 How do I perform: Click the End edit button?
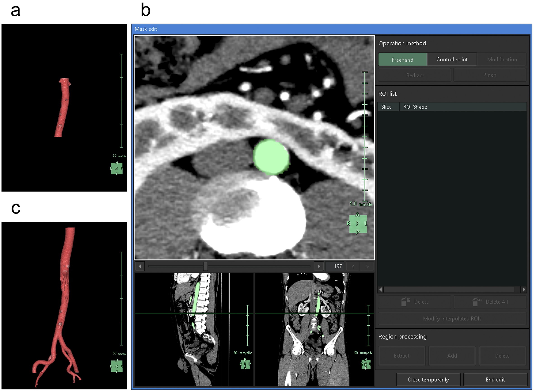(495, 380)
